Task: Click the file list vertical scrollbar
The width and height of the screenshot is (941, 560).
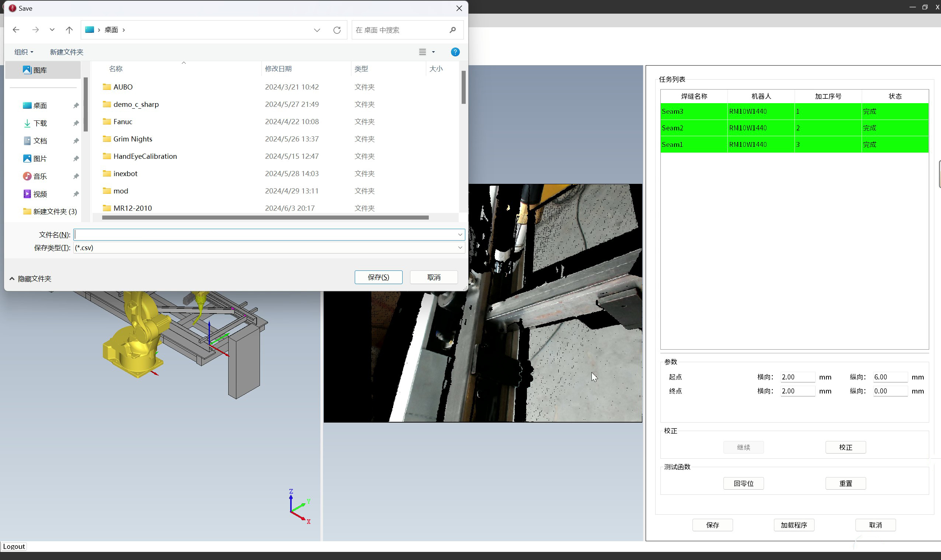Action: point(463,88)
